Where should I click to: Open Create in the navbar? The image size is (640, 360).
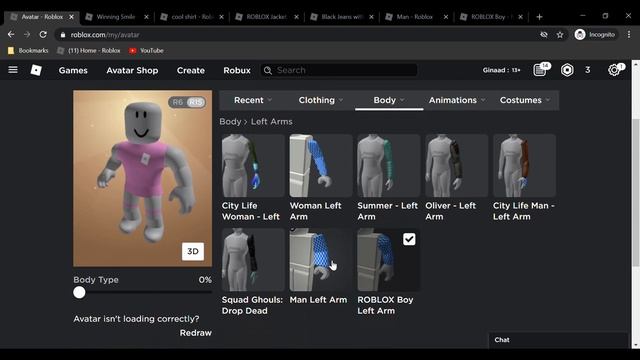pyautogui.click(x=191, y=70)
